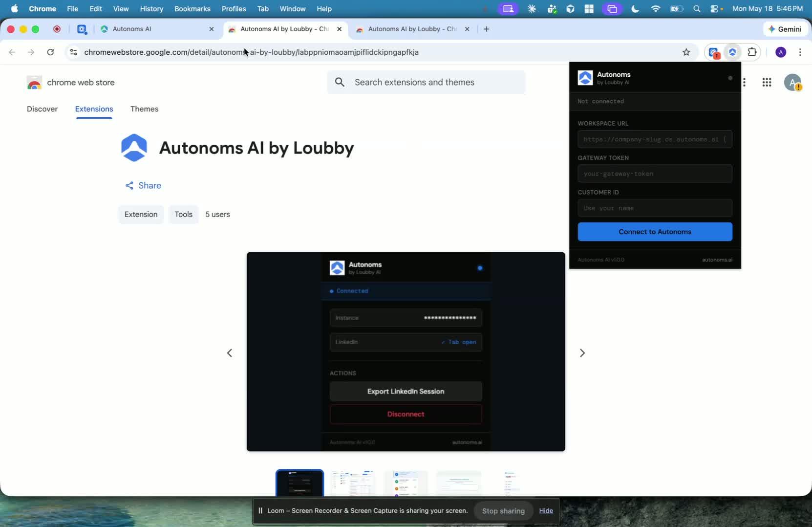Focus the Workspace URL field
This screenshot has width=812, height=527.
point(655,139)
